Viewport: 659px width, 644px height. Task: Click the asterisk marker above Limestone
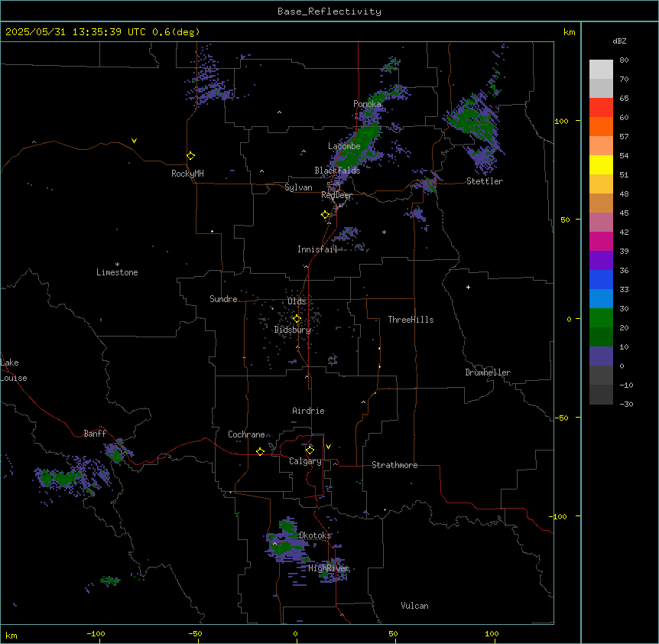[x=117, y=264]
